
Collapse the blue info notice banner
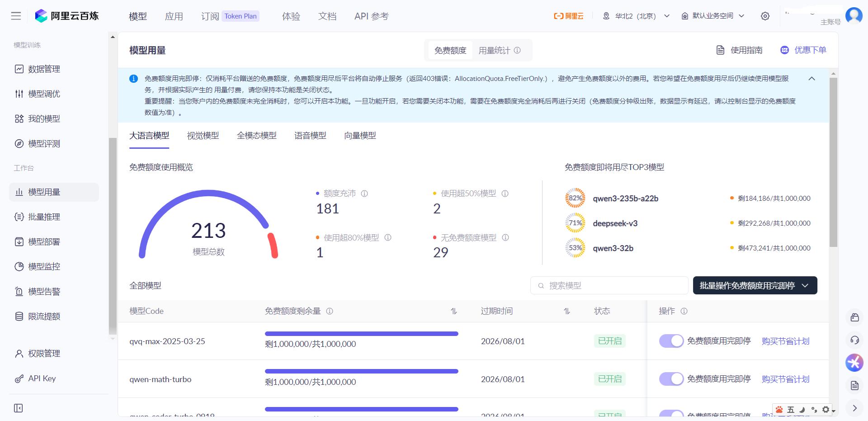pos(812,79)
